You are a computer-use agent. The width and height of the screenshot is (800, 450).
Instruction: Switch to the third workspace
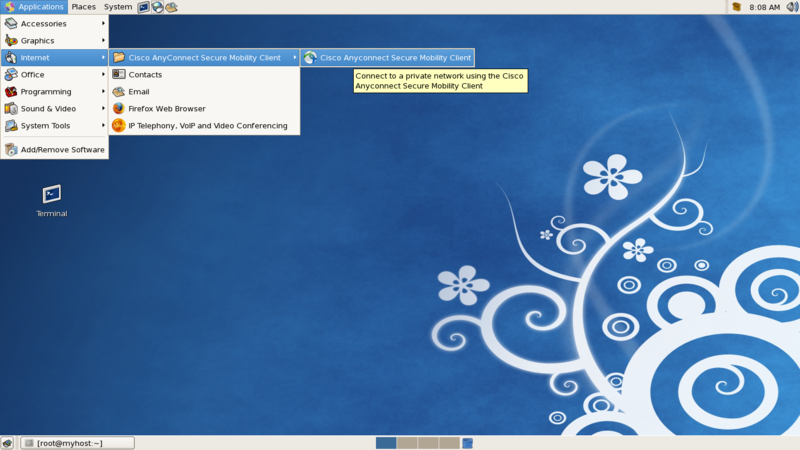428,443
